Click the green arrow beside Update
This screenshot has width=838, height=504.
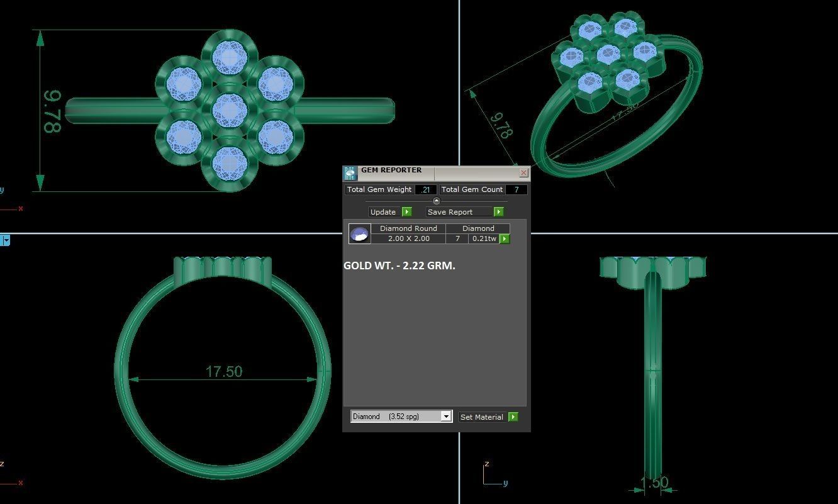pos(406,212)
